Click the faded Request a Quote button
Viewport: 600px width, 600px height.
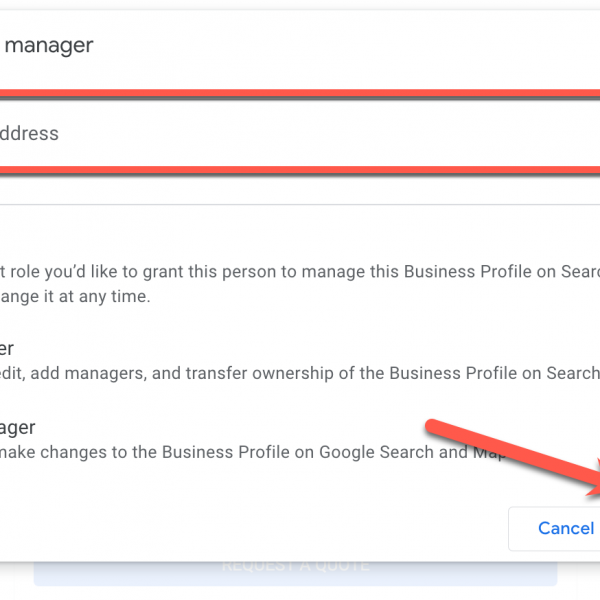pos(295,566)
